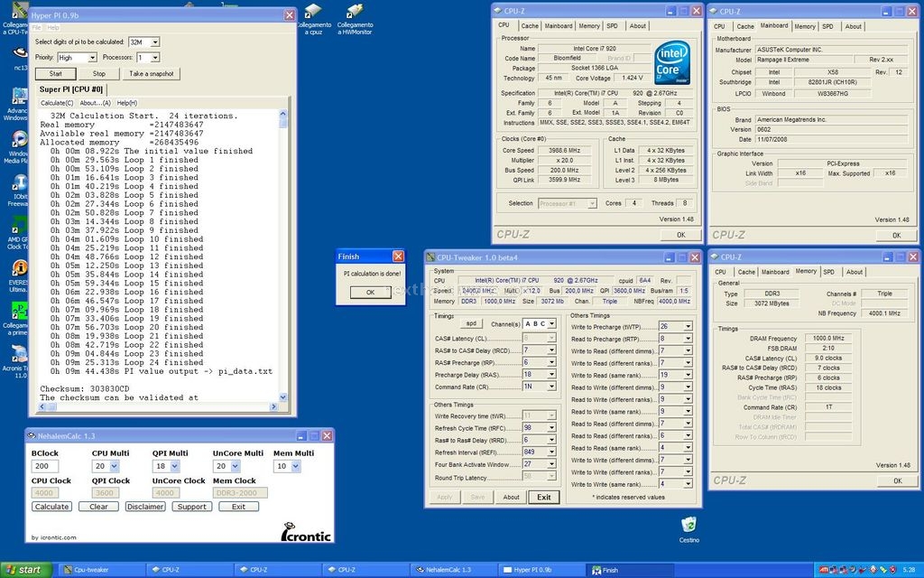924x578 pixels.
Task: Click the Start button in Hyper PI
Action: click(55, 74)
